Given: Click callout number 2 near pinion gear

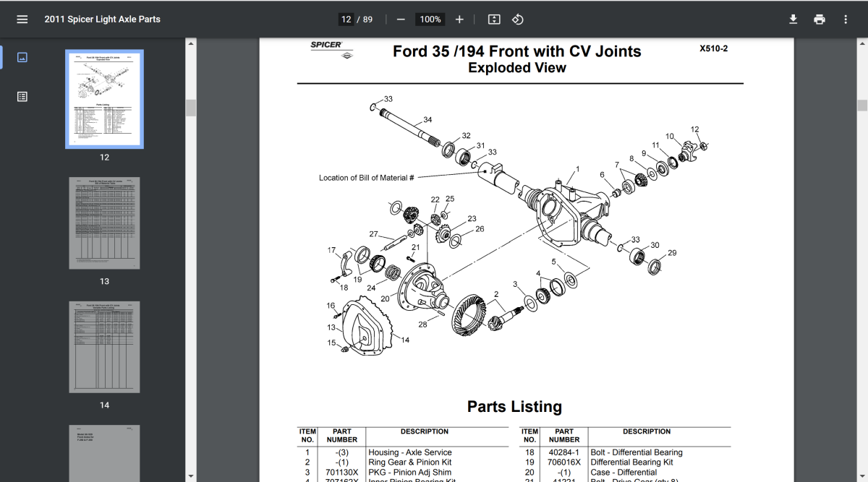Looking at the screenshot, I should (x=496, y=294).
